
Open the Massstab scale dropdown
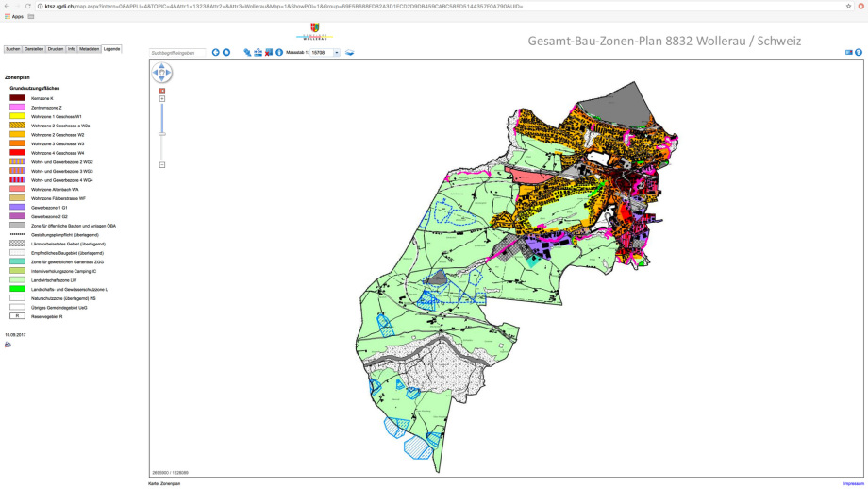337,53
